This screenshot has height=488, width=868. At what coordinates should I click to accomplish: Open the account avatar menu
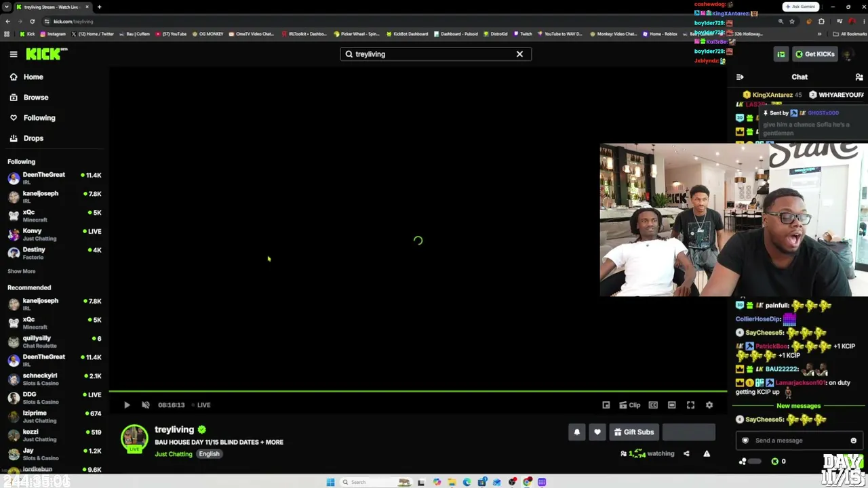[x=848, y=54]
